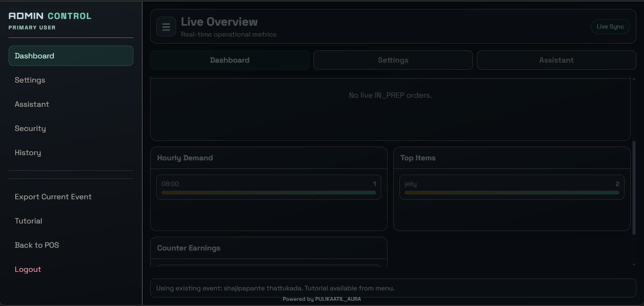
Task: Open the Security section from the sidebar
Action: pyautogui.click(x=30, y=128)
